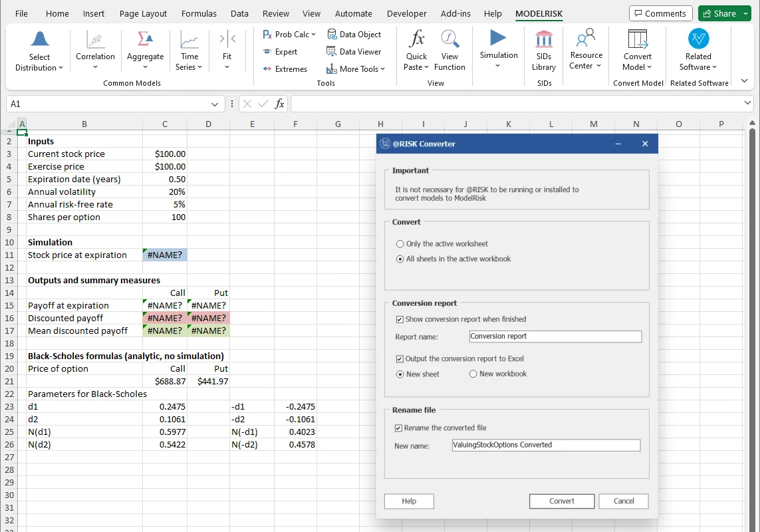This screenshot has height=532, width=760.
Task: Switch to the Home tab
Action: point(57,13)
